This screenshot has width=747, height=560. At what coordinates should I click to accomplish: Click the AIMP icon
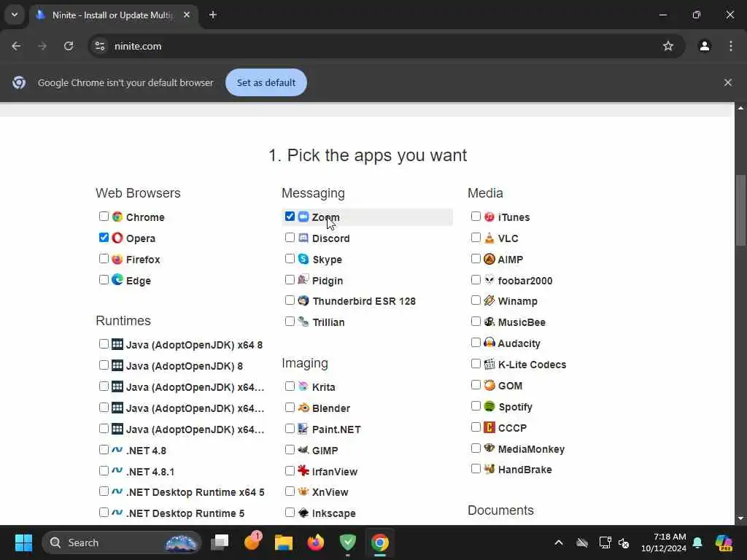click(x=489, y=259)
